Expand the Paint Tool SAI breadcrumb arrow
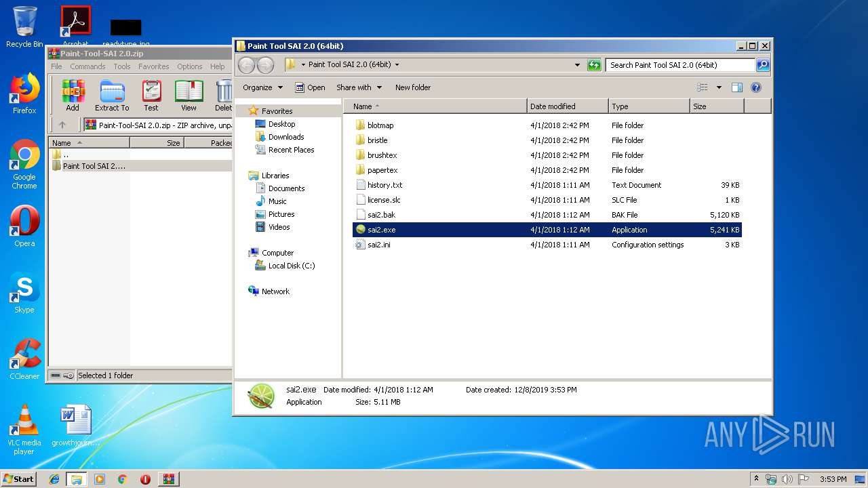This screenshot has width=868, height=488. (397, 65)
